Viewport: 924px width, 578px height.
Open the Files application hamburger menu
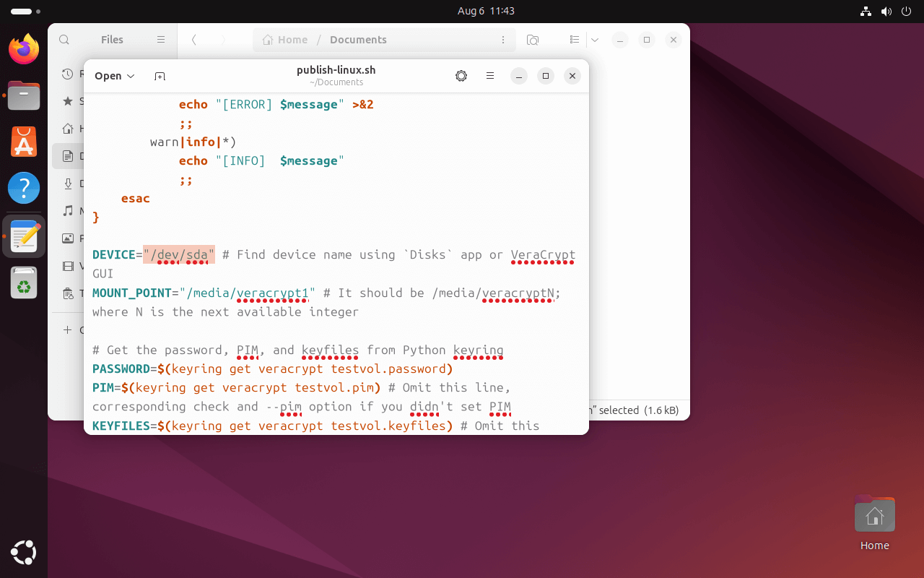(161, 40)
